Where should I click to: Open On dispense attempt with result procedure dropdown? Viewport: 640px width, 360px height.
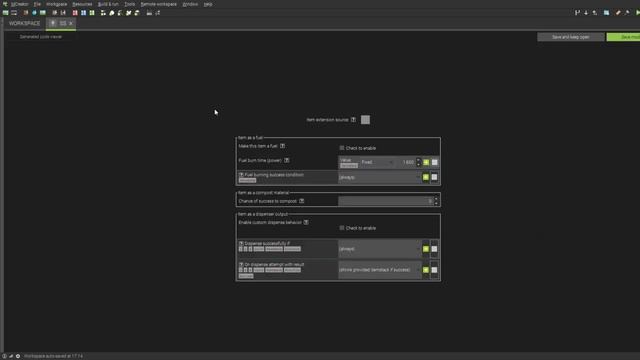pyautogui.click(x=380, y=270)
